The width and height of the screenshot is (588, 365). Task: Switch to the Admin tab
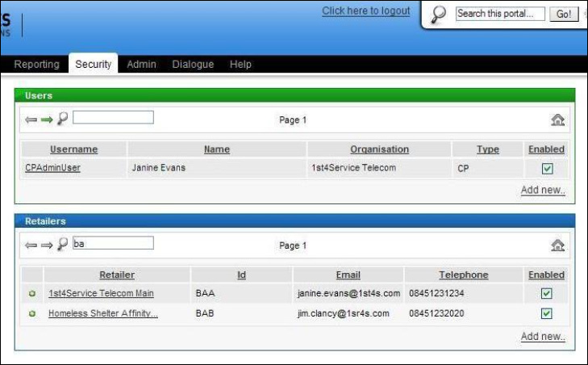pyautogui.click(x=141, y=65)
